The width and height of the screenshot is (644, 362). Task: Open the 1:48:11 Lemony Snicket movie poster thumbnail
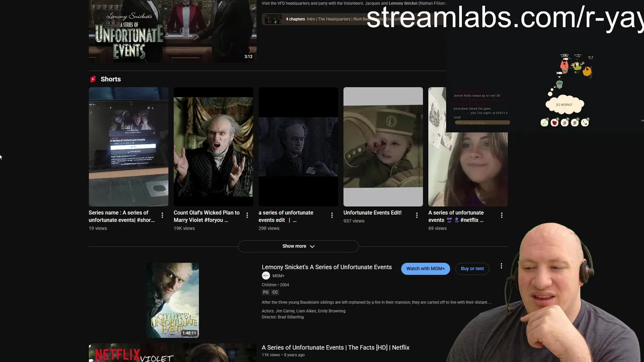[173, 300]
